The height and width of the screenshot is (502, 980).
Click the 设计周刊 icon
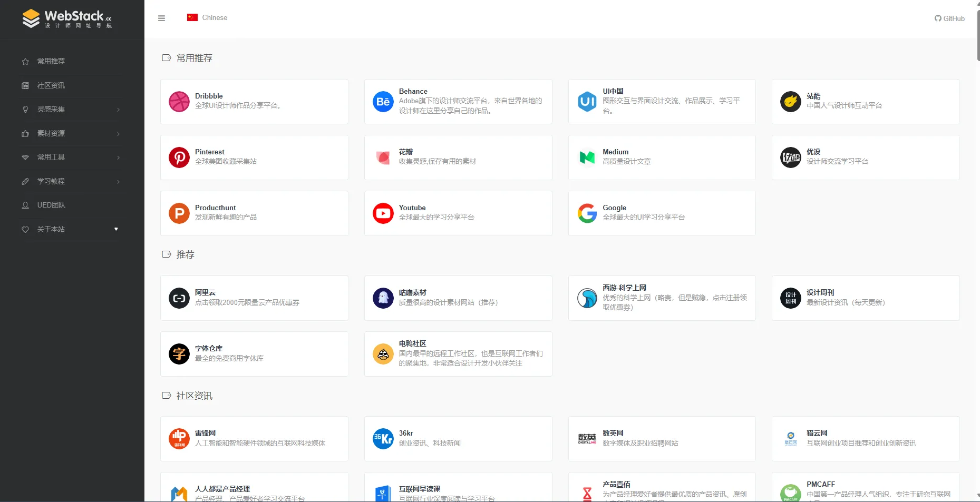(791, 298)
